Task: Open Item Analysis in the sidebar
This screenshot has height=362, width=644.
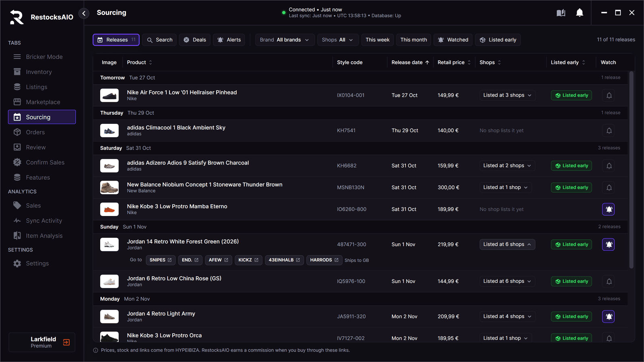Action: click(x=42, y=236)
